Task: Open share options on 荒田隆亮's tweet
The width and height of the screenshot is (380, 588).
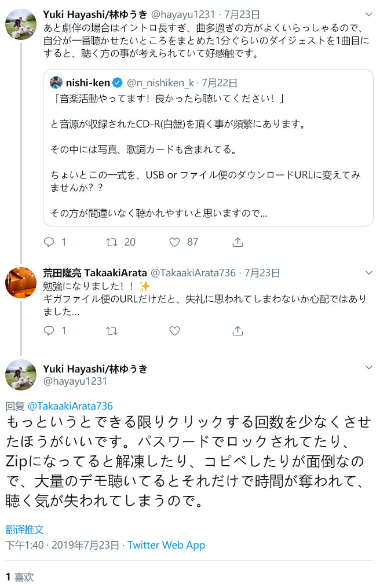Action: (237, 330)
